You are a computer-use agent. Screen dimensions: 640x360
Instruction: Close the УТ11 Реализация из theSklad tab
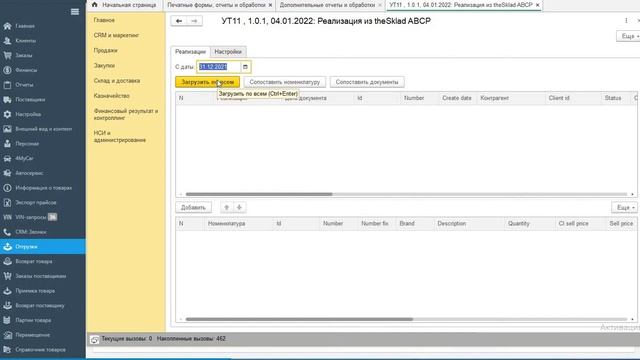538,5
